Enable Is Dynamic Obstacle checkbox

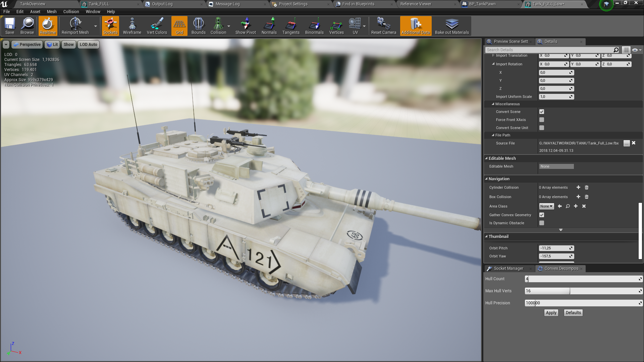coord(542,223)
